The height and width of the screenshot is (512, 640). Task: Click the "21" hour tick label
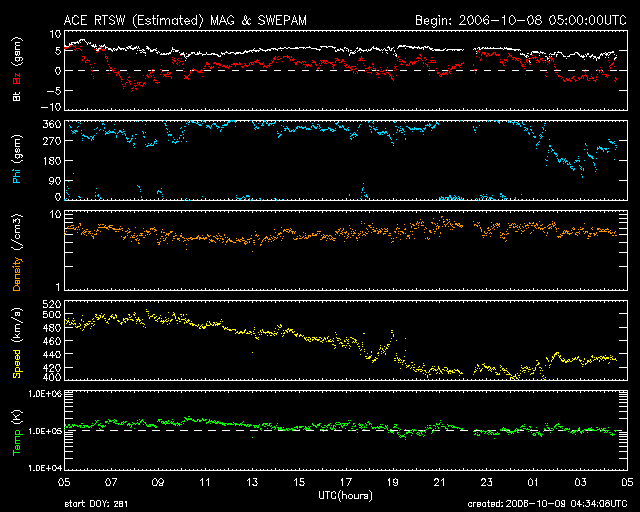(x=440, y=483)
